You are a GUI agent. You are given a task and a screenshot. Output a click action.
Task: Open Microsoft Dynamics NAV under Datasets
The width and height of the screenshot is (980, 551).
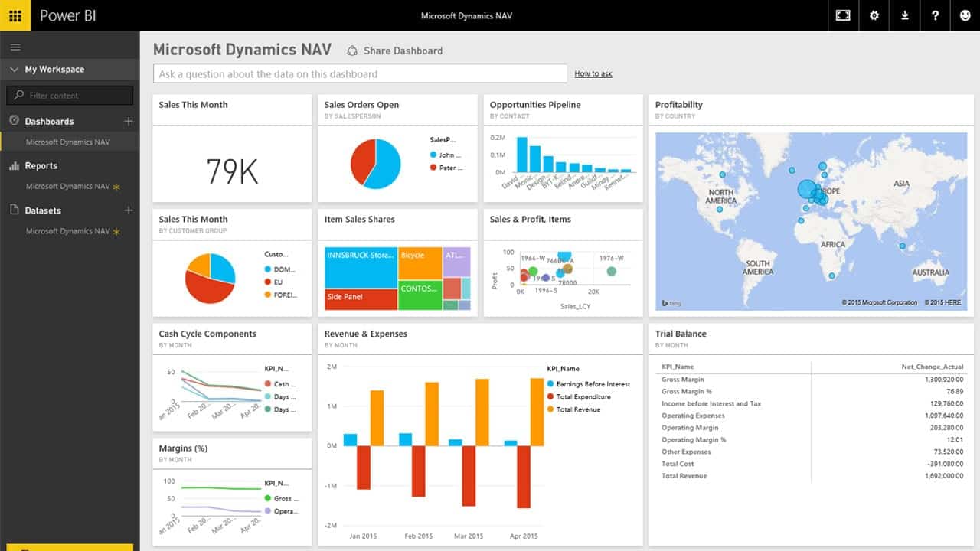click(x=68, y=231)
